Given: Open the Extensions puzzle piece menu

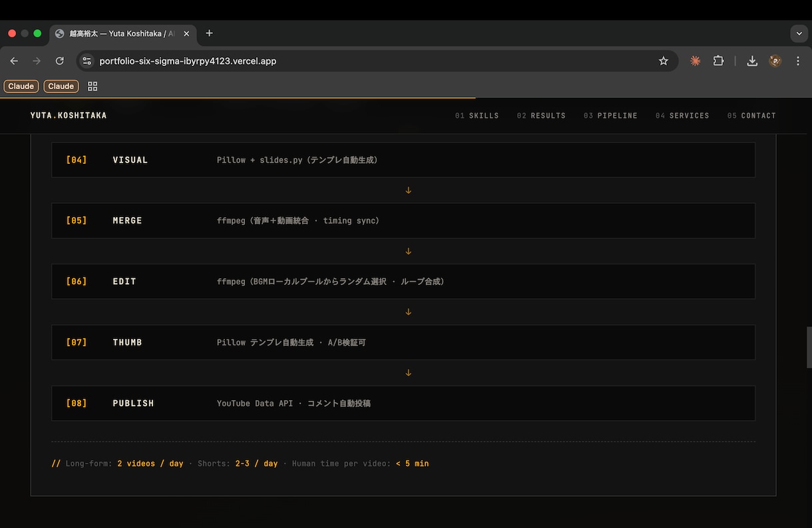Looking at the screenshot, I should [x=719, y=61].
